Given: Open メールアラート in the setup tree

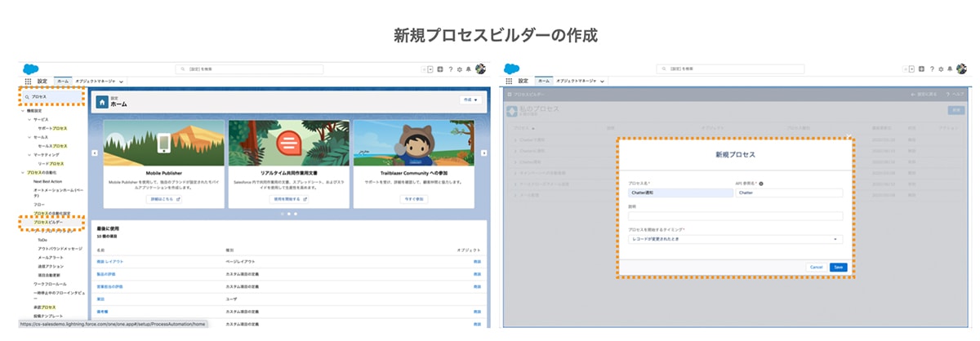Looking at the screenshot, I should [x=52, y=257].
